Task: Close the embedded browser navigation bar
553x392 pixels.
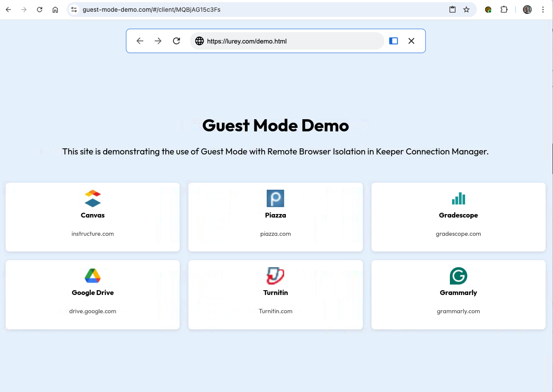Action: [x=411, y=41]
